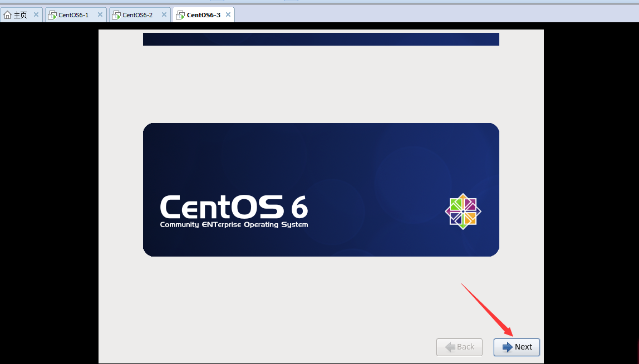Click the Back button

(x=459, y=347)
